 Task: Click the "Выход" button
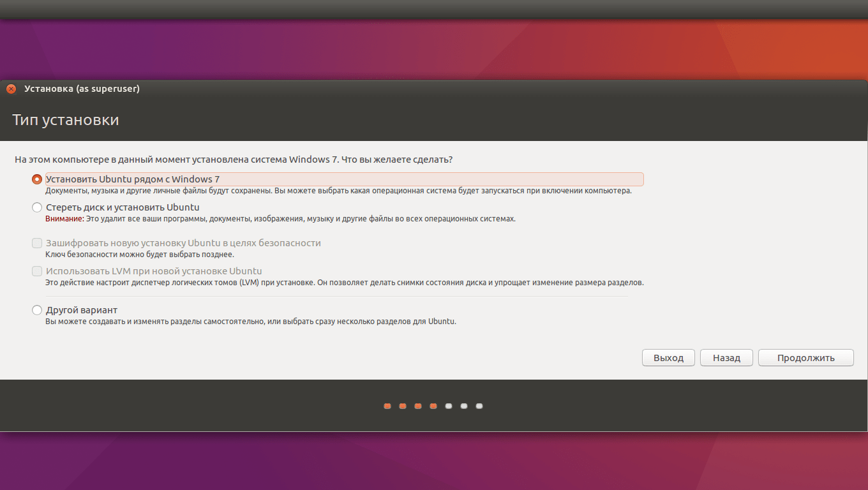point(668,358)
